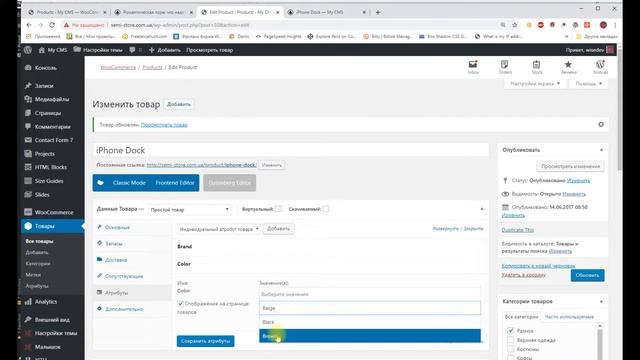Toggle the Виртуальный checkbox
This screenshot has width=640, height=360.
click(x=278, y=209)
